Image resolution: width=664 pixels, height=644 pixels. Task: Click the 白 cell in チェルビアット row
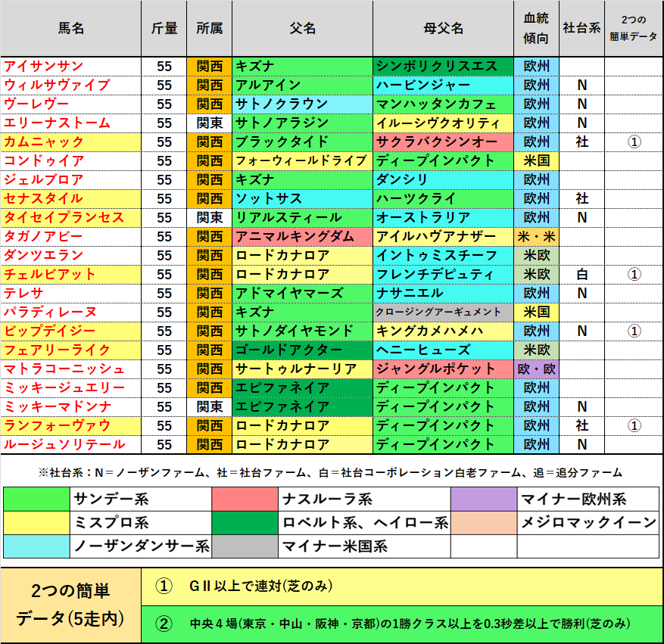pos(581,275)
